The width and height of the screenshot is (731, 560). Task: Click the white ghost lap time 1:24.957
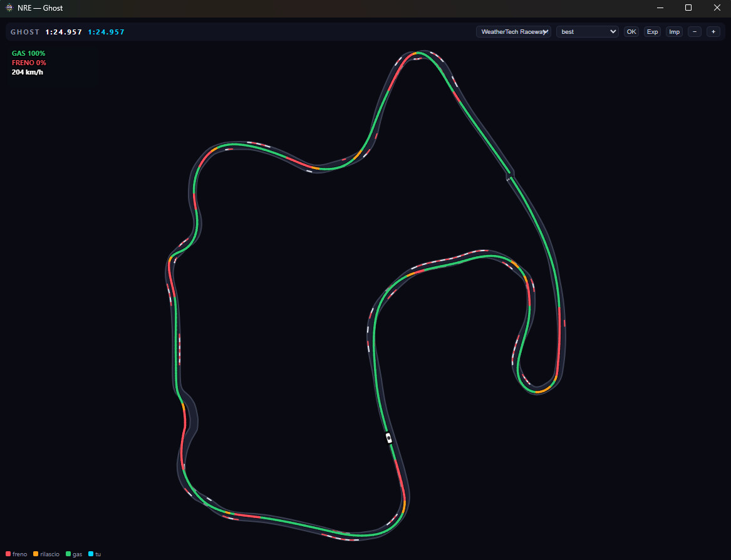[x=64, y=32]
